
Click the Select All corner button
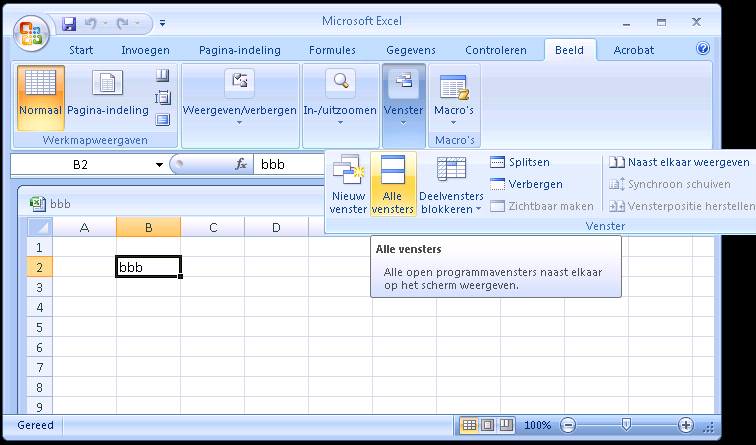[40, 227]
